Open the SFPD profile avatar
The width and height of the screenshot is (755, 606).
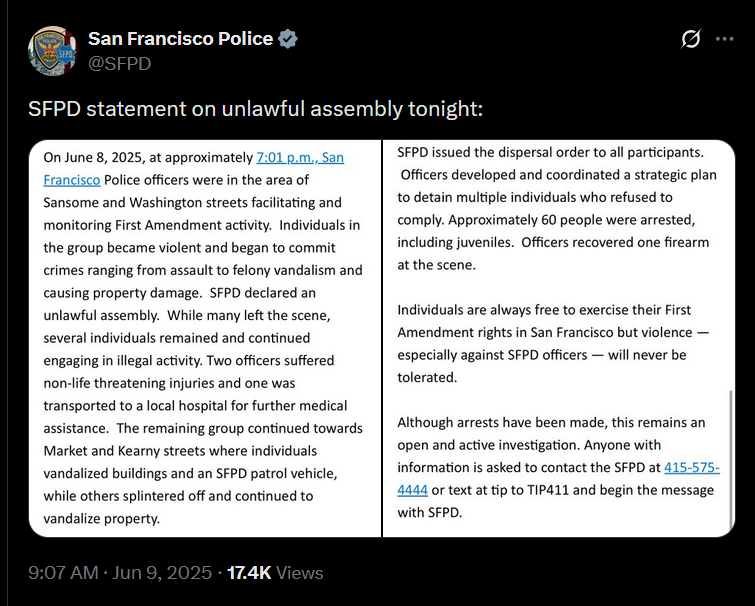pyautogui.click(x=53, y=49)
